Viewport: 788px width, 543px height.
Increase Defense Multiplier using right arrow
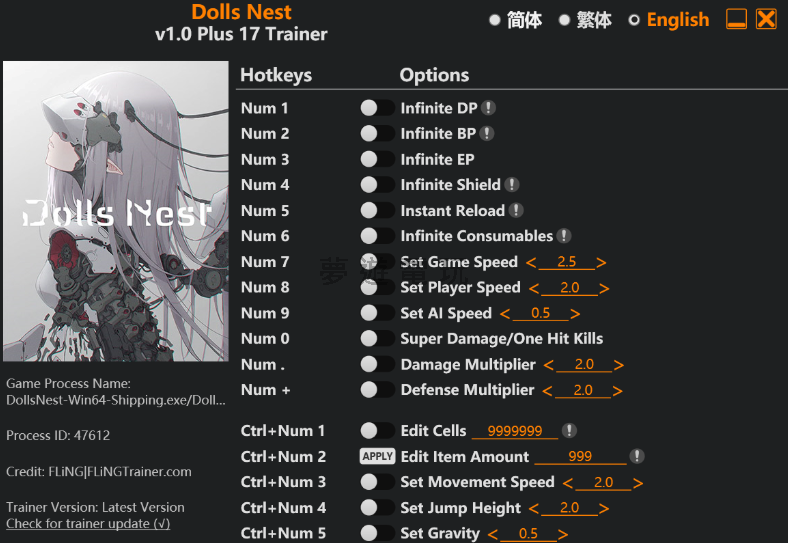619,390
